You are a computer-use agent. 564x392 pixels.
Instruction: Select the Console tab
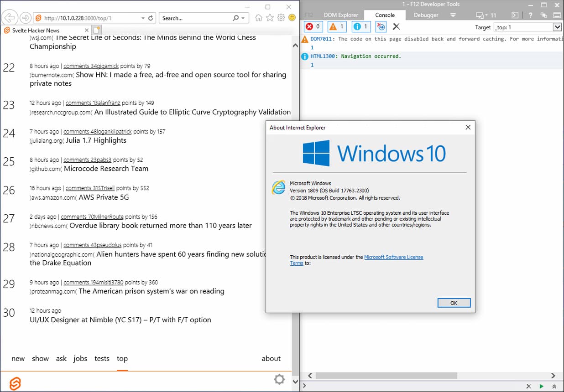click(385, 15)
